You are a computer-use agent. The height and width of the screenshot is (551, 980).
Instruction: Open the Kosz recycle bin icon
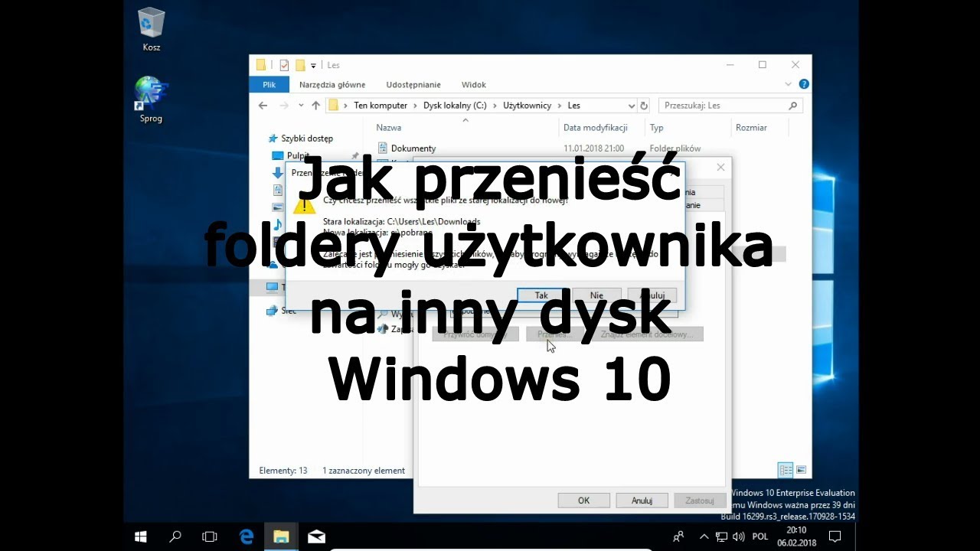coord(151,29)
